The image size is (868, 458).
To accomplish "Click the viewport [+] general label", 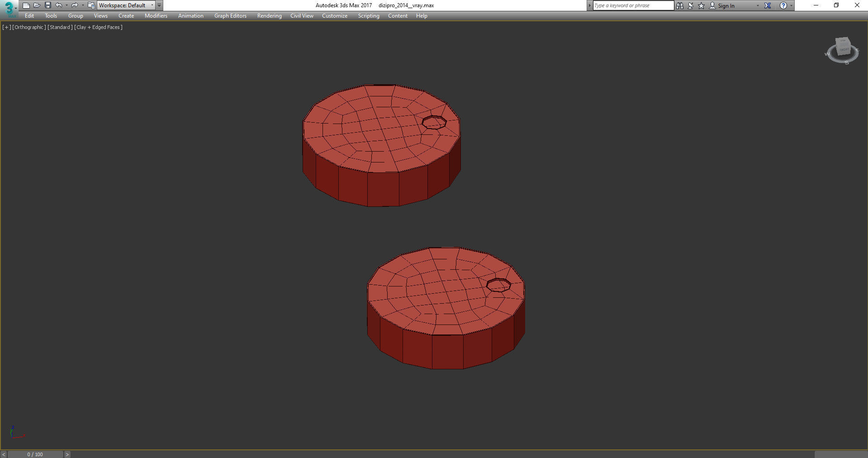I will (x=6, y=27).
